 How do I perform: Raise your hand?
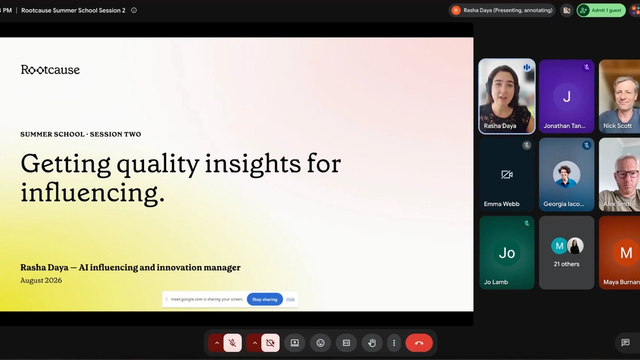[x=372, y=343]
